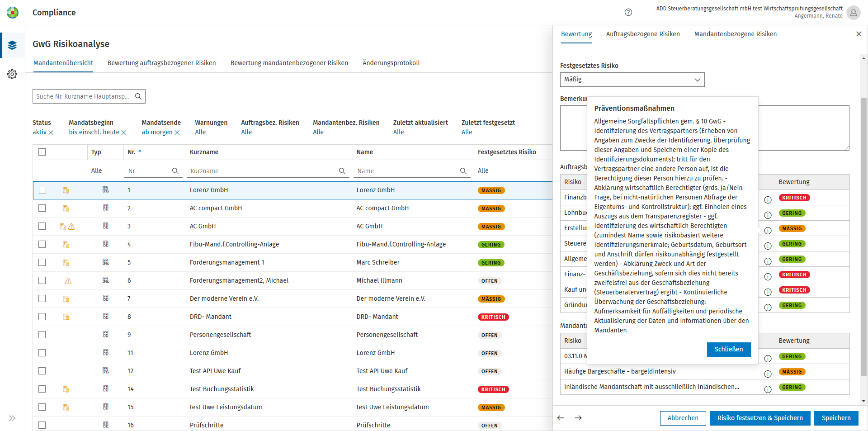Image resolution: width=868 pixels, height=431 pixels.
Task: Clear 'ab morgen' Mandatsende filter
Action: point(177,133)
